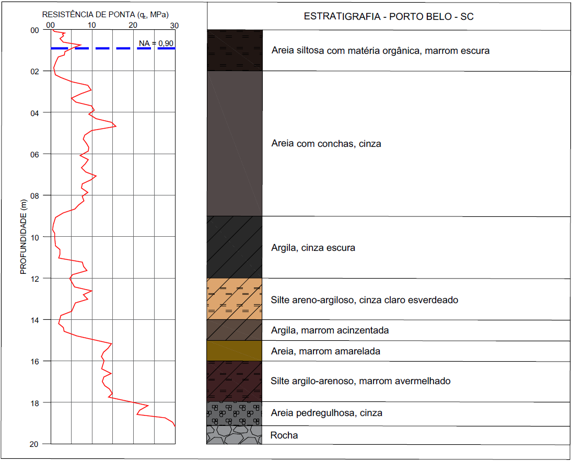Click the 'PROFUNDIDADE (m)' vertical axis label
The height and width of the screenshot is (462, 572).
click(x=23, y=237)
